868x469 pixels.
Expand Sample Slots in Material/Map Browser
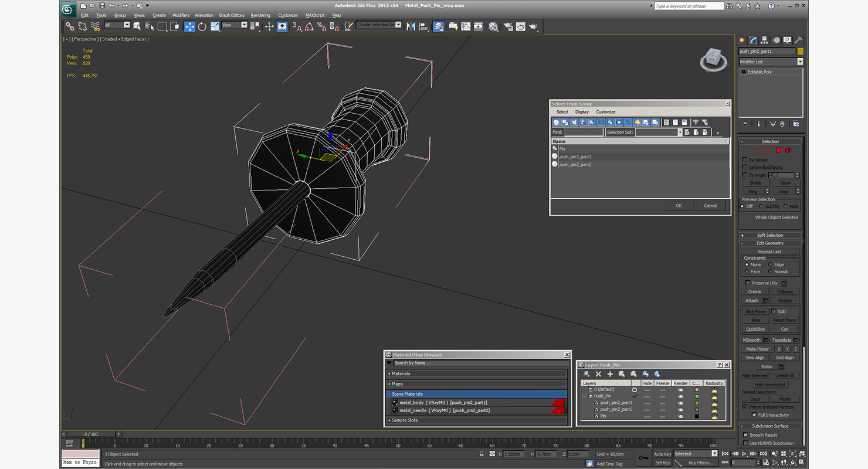point(477,420)
